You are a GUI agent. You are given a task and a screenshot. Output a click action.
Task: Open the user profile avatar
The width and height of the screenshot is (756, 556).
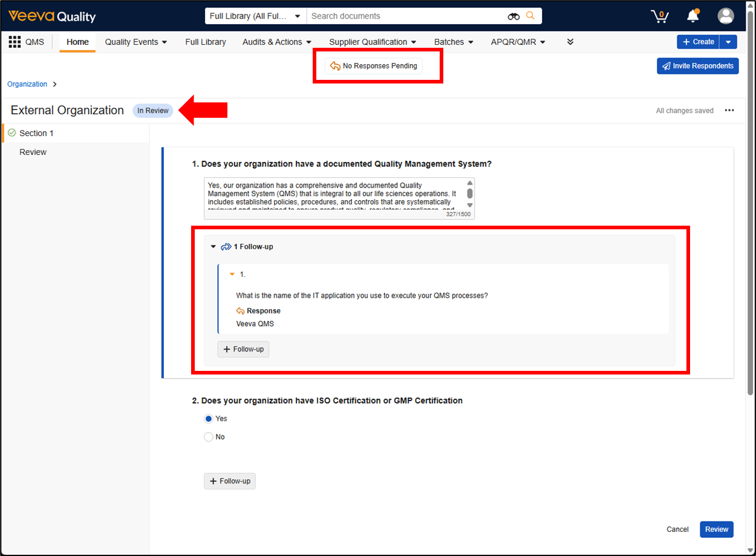pyautogui.click(x=725, y=16)
